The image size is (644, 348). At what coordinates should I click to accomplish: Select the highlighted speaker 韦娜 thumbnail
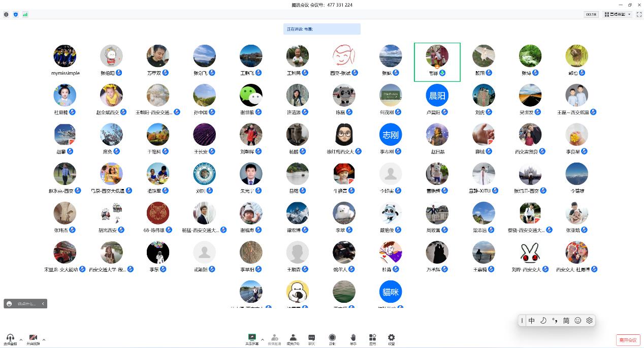coord(437,62)
